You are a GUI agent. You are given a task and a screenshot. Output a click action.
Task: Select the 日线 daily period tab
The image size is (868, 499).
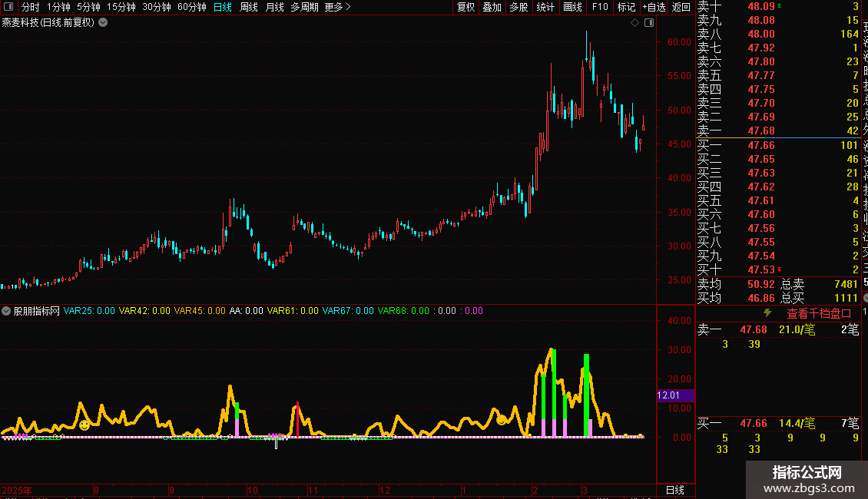pos(223,7)
